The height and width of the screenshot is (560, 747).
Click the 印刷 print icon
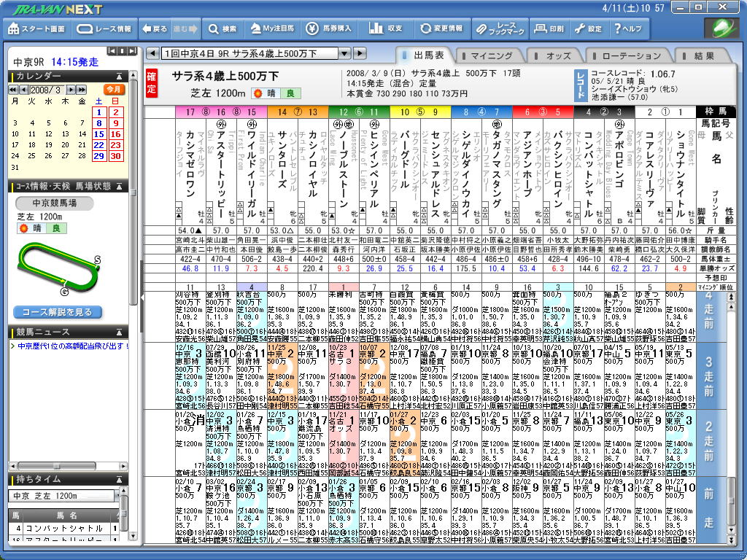[x=549, y=29]
